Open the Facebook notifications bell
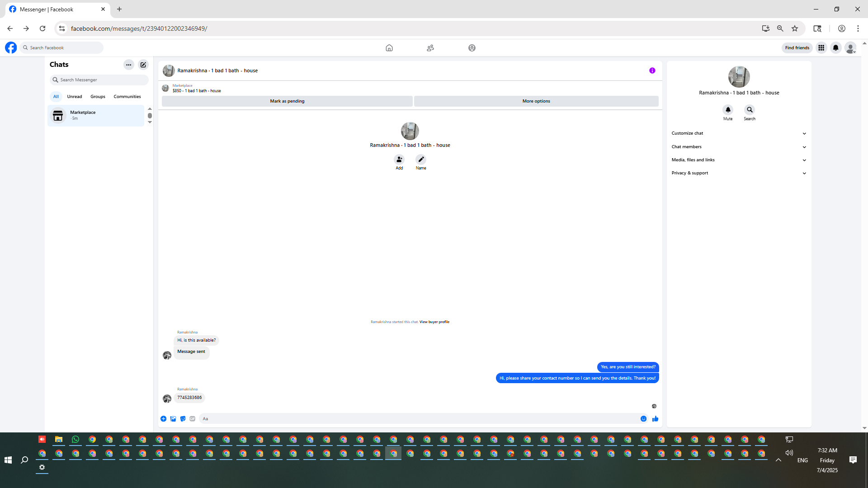The height and width of the screenshot is (488, 868). 836,48
